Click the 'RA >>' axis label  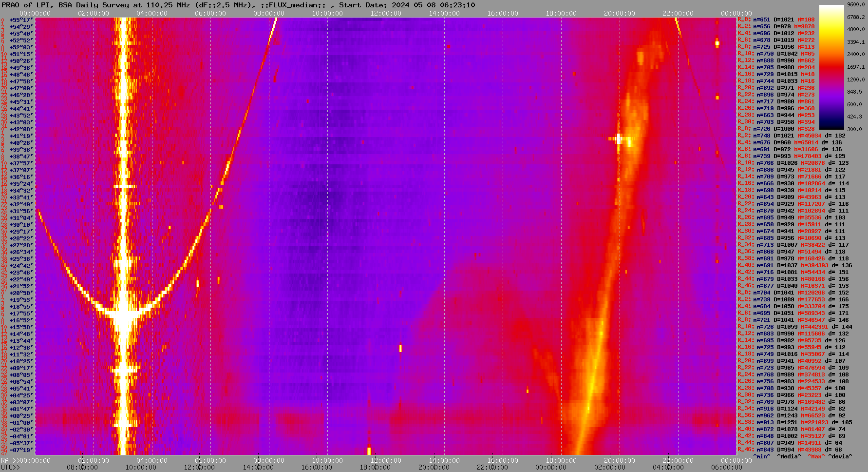click(x=9, y=460)
